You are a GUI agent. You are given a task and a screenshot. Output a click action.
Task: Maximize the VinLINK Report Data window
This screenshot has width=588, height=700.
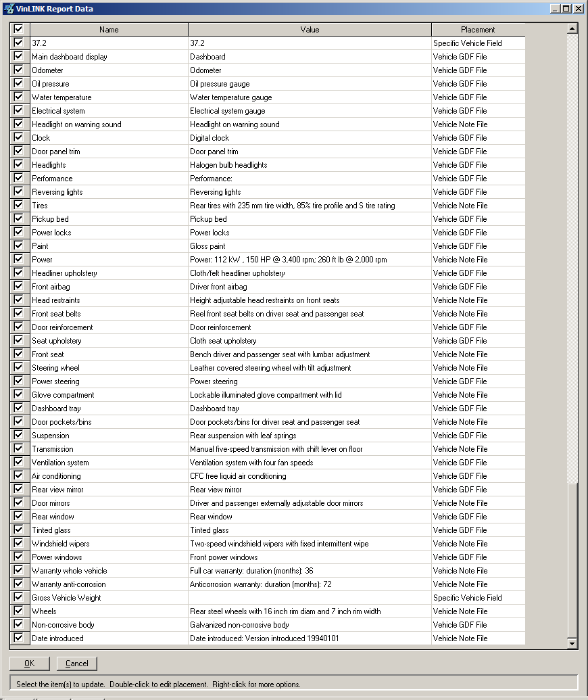click(x=567, y=9)
